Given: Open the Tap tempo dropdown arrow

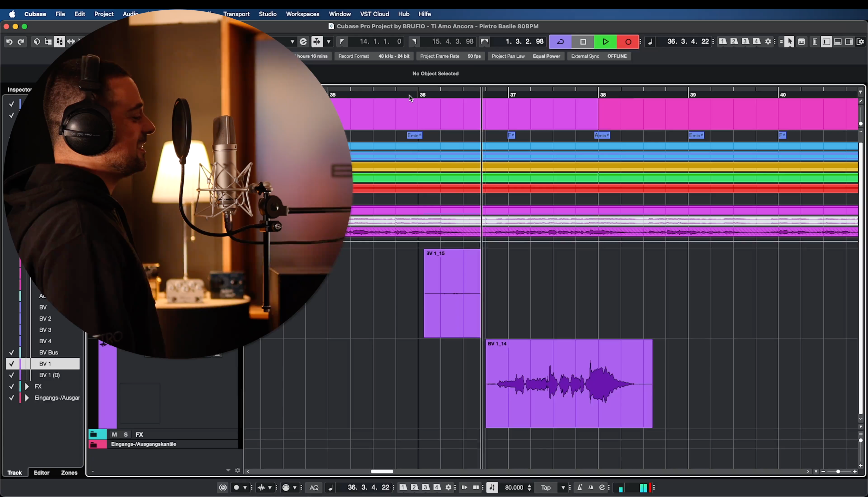Looking at the screenshot, I should pyautogui.click(x=563, y=487).
